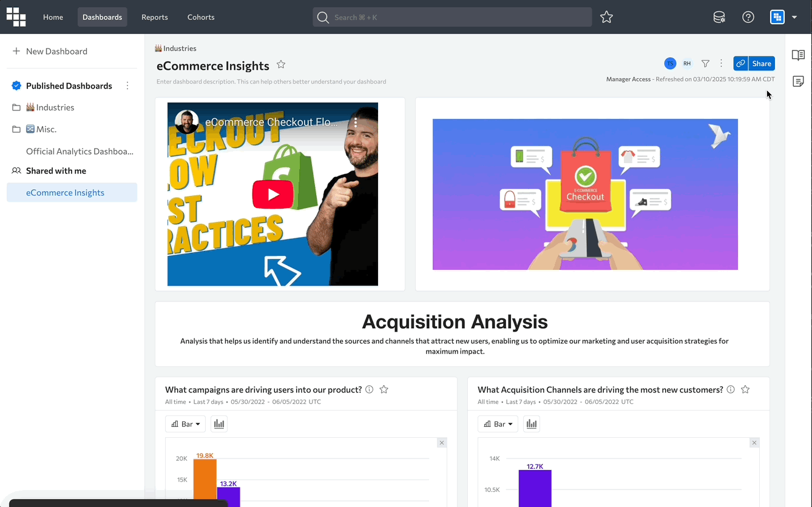
Task: Open Acquisition Channels chart title link
Action: (600, 389)
